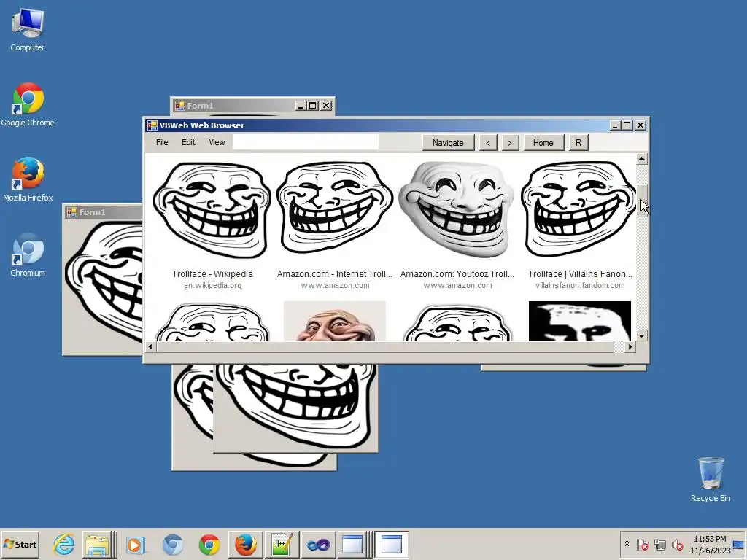Open Trollface Villains Fanon image thumbnail
The height and width of the screenshot is (560, 747).
click(x=578, y=209)
